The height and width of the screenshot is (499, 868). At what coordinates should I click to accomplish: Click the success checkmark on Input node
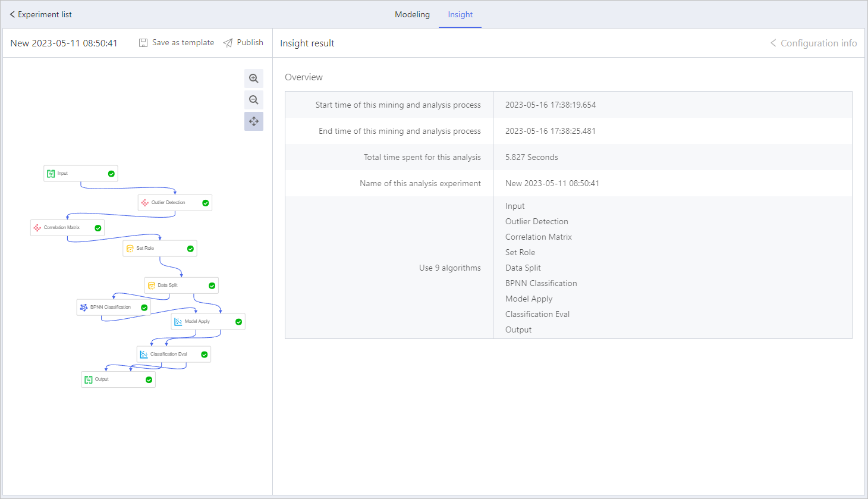[111, 173]
